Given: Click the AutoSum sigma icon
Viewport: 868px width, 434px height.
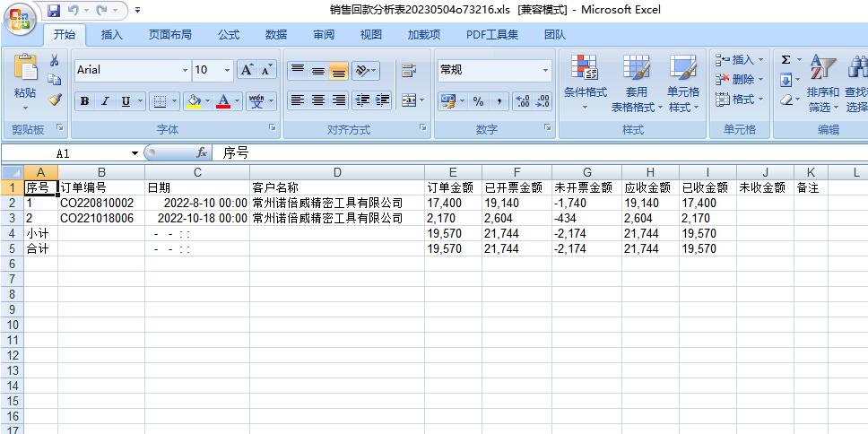Looking at the screenshot, I should click(x=786, y=60).
